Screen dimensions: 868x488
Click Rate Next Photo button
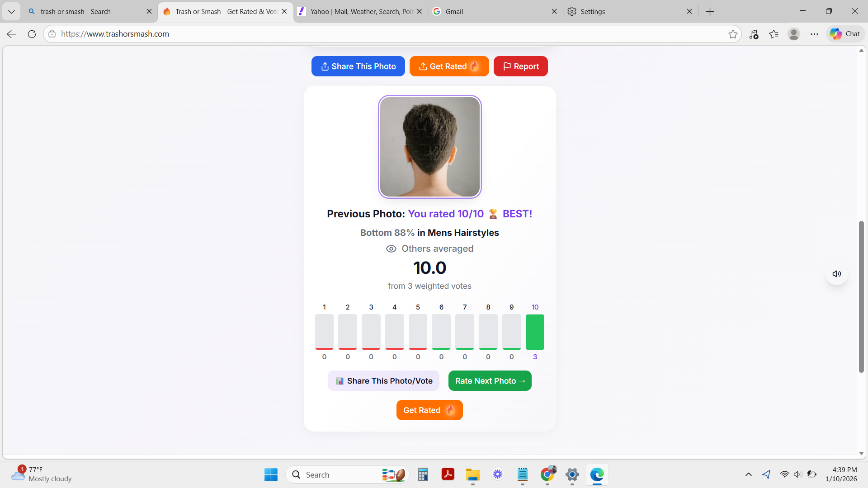pyautogui.click(x=490, y=381)
